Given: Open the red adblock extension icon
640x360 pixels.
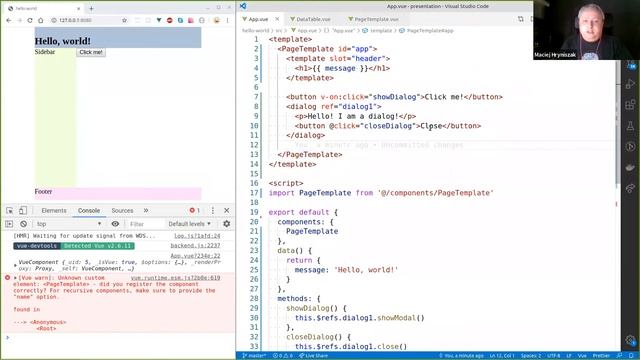Looking at the screenshot, I should click(x=169, y=20).
